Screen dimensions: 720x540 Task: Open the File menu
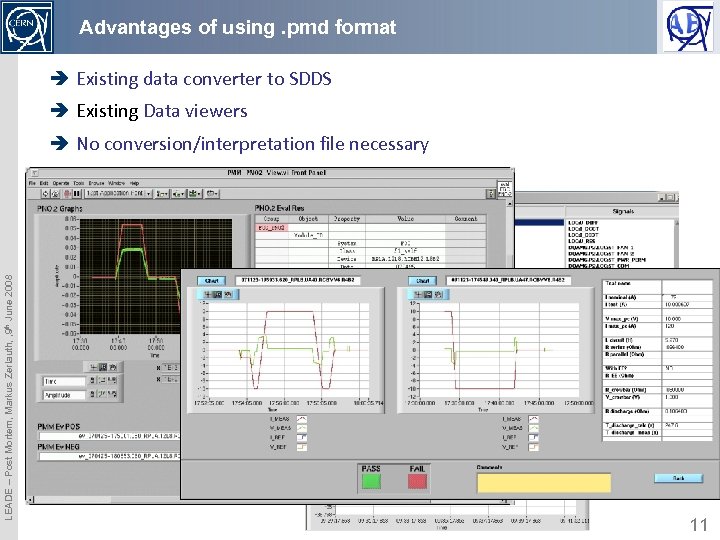[x=32, y=183]
